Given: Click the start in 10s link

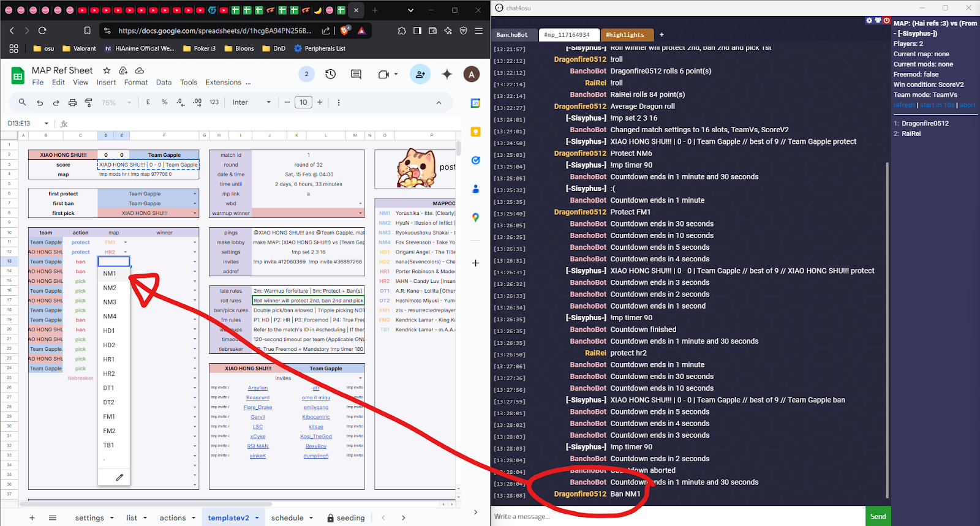Looking at the screenshot, I should 937,105.
